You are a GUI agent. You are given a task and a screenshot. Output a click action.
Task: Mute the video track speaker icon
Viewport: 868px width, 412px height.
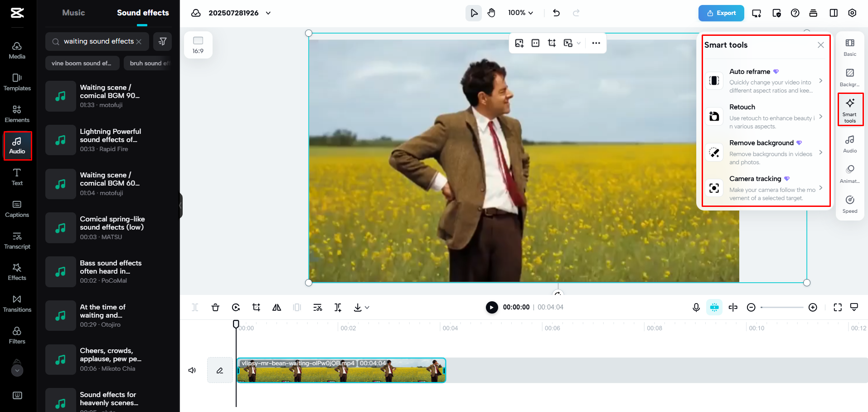[x=192, y=370]
